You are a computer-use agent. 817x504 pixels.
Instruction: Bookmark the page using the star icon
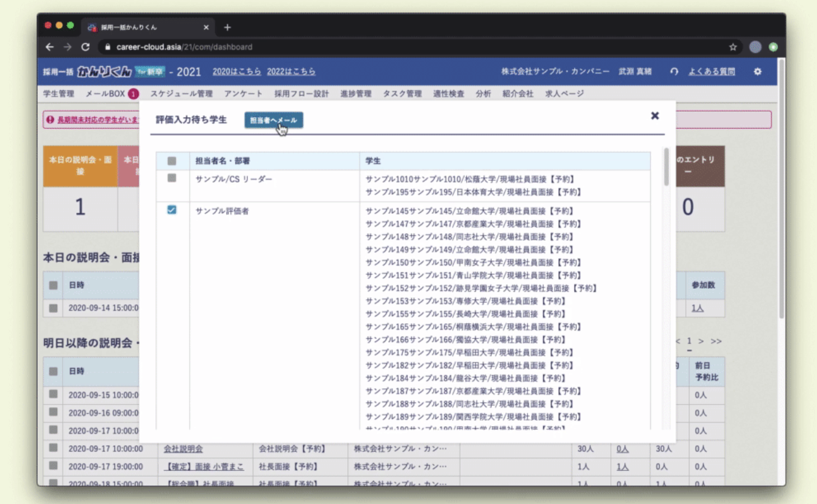[732, 47]
